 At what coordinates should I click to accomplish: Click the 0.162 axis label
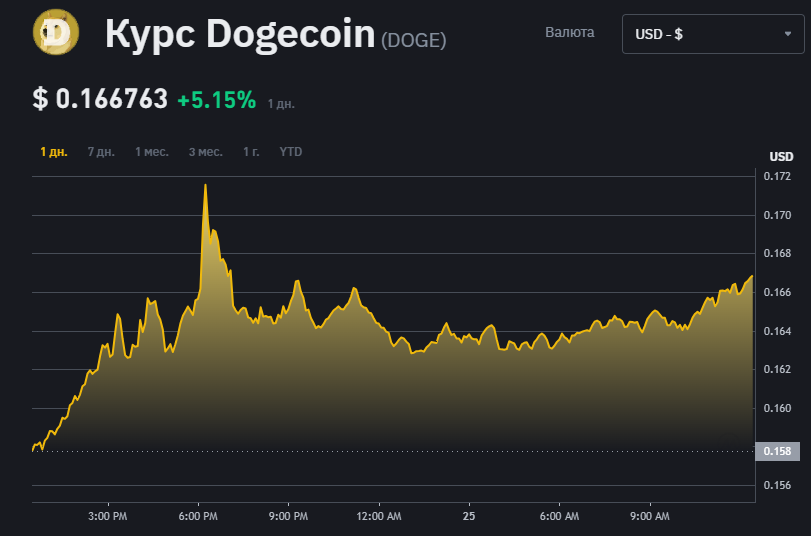pos(777,369)
